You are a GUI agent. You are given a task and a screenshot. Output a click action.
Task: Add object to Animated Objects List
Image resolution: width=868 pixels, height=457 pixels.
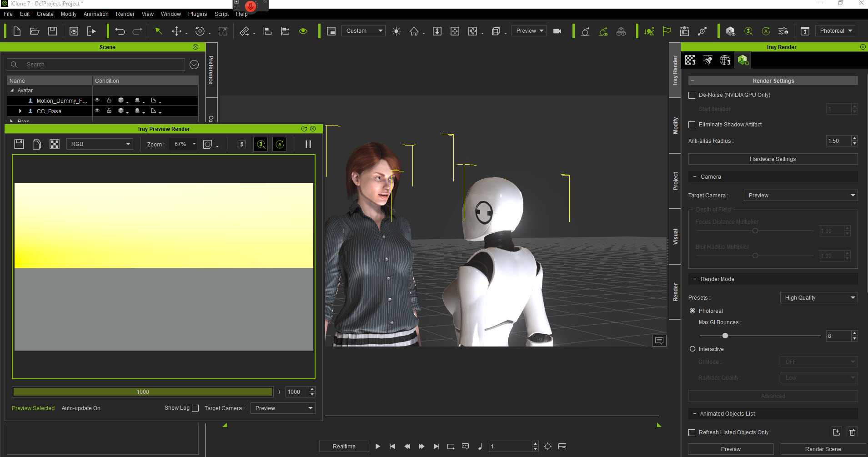pos(836,432)
